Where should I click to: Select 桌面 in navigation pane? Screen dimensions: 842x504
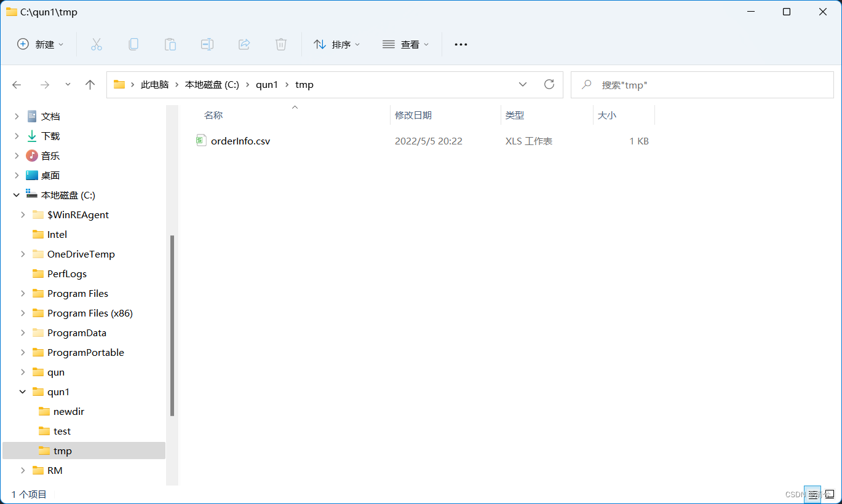[x=50, y=175]
